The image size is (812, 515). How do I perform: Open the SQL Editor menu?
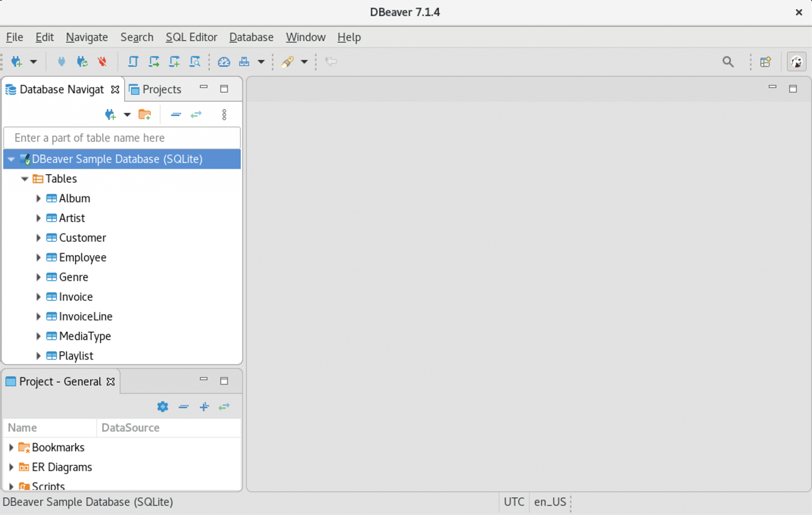click(x=192, y=37)
